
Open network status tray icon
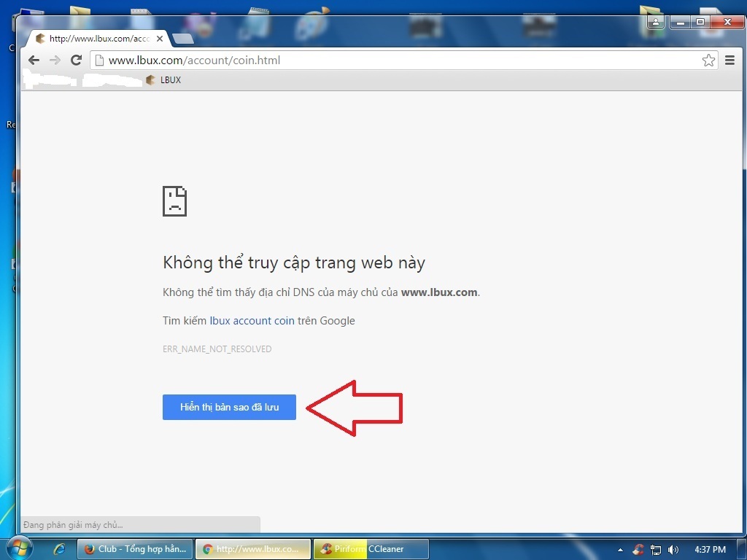(x=656, y=550)
